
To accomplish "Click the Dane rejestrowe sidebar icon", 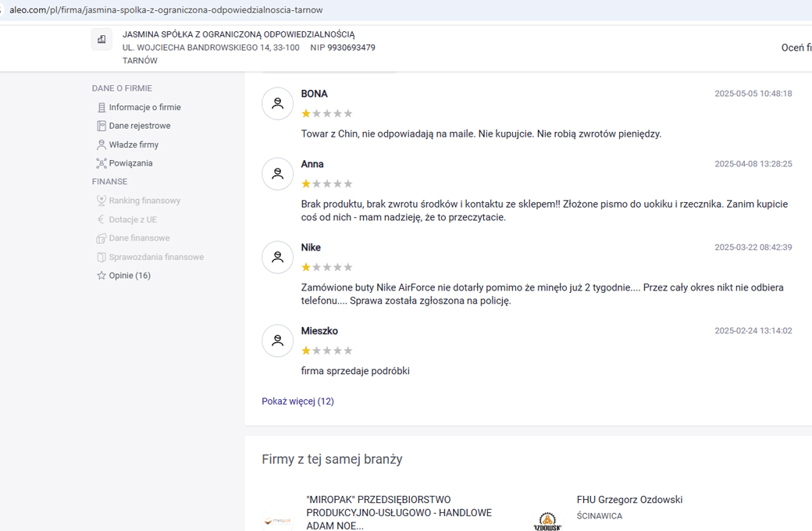I will (101, 126).
